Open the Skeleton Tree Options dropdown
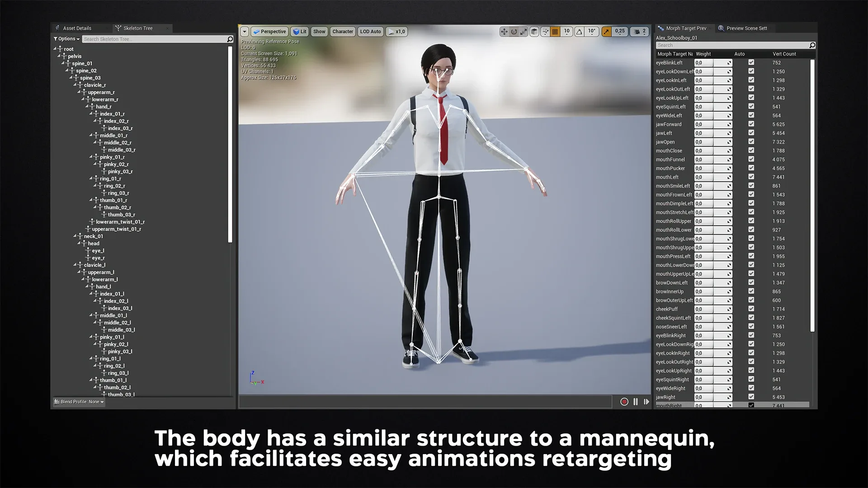This screenshot has height=488, width=868. click(x=66, y=39)
